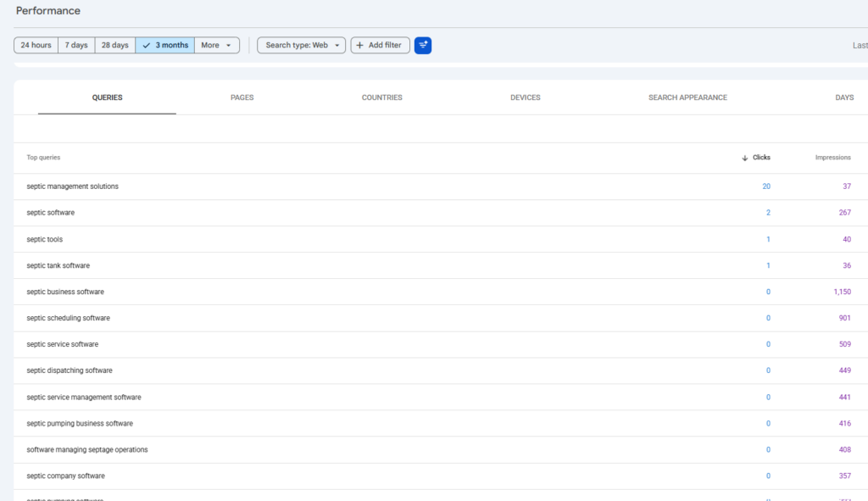Sort by the Impressions column header
Viewport: 868px width, 501px height.
(x=832, y=158)
